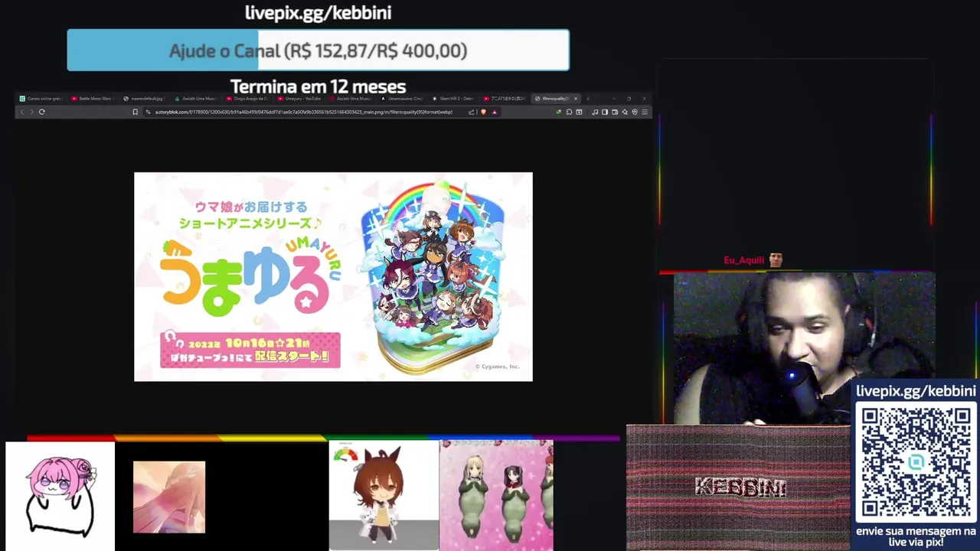This screenshot has height=551, width=980.
Task: Open the browser hamburger menu
Action: tap(645, 112)
